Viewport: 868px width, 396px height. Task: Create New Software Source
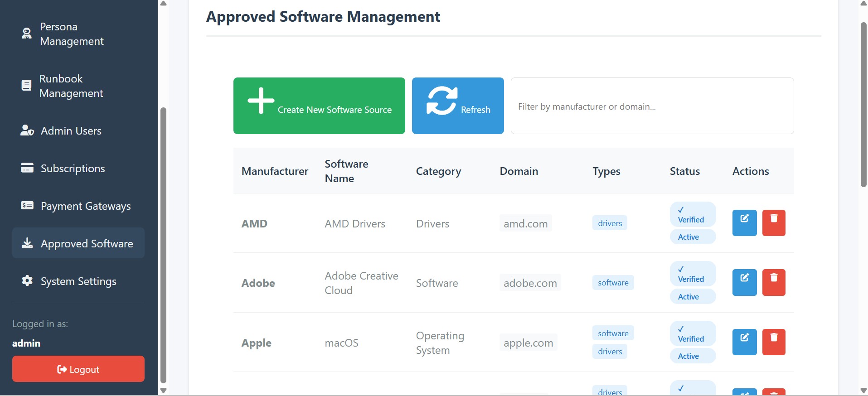pyautogui.click(x=319, y=106)
